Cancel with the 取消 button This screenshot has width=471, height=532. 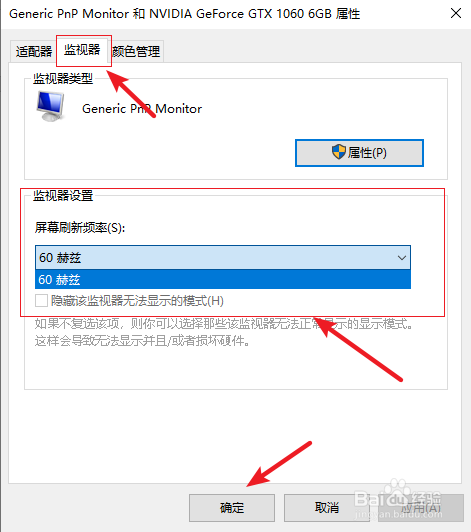pos(326,508)
